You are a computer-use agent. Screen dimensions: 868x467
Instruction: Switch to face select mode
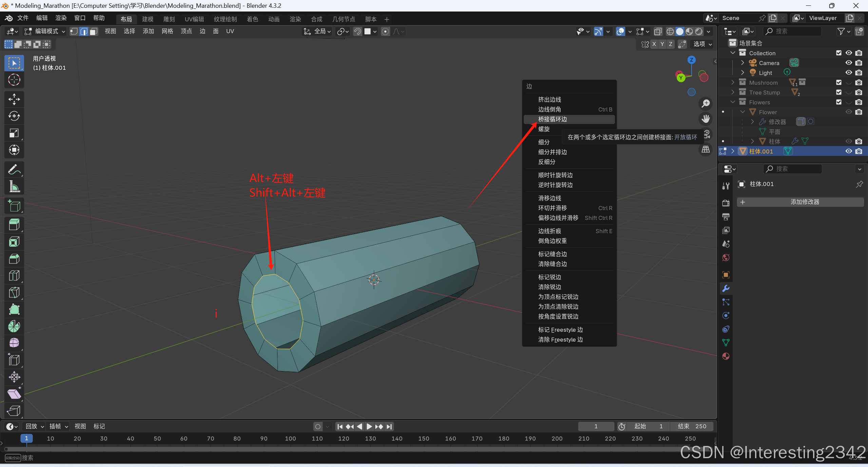click(x=94, y=32)
